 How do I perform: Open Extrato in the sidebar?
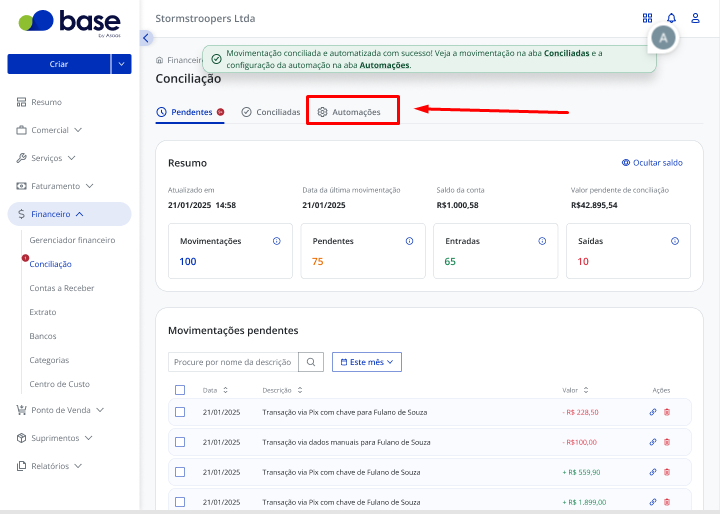(43, 312)
